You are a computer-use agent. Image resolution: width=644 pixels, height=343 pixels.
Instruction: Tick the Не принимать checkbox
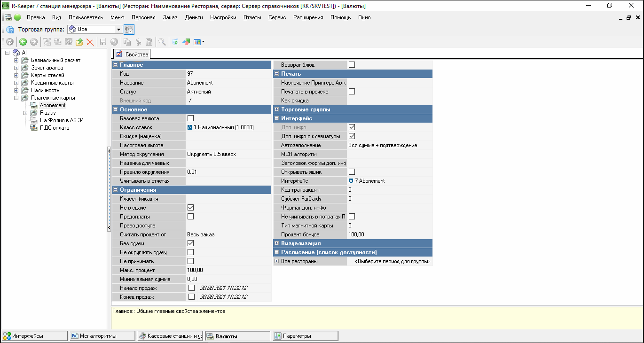click(190, 261)
